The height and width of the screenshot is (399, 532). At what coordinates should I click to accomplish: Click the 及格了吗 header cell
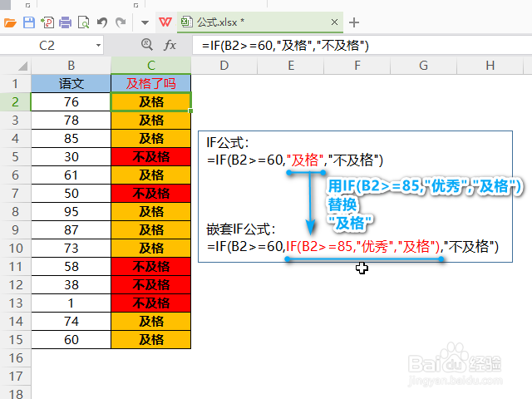click(x=151, y=83)
